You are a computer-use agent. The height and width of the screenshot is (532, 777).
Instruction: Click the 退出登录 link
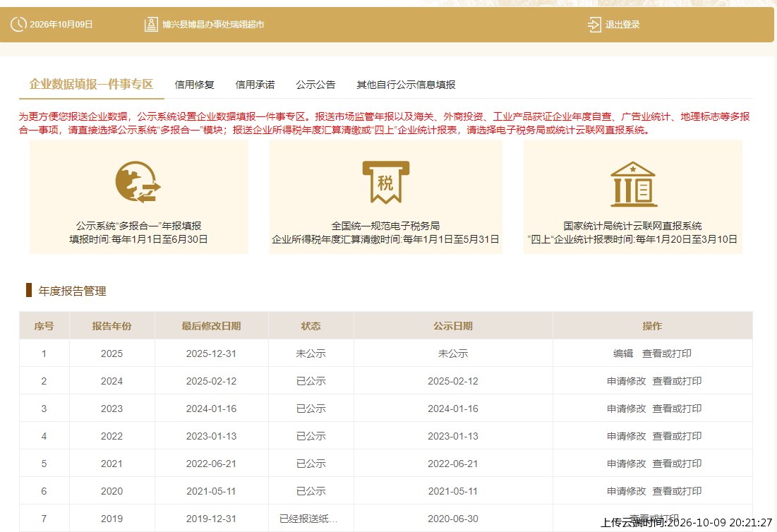(622, 24)
